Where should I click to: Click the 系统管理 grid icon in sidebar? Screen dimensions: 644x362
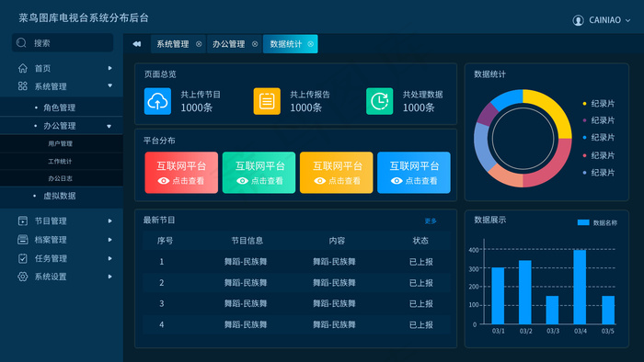tap(23, 86)
